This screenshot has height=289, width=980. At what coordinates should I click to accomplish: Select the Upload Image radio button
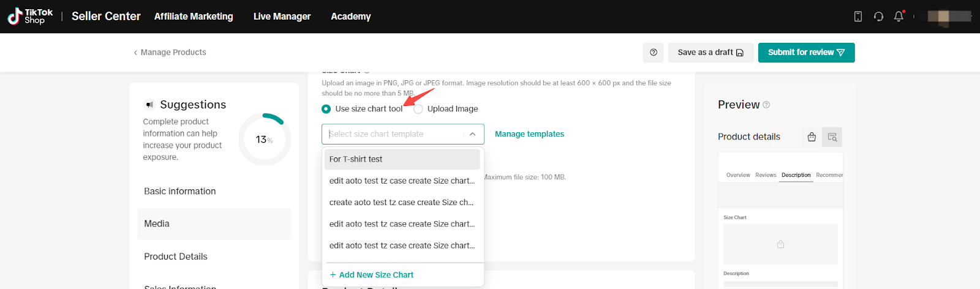(418, 109)
